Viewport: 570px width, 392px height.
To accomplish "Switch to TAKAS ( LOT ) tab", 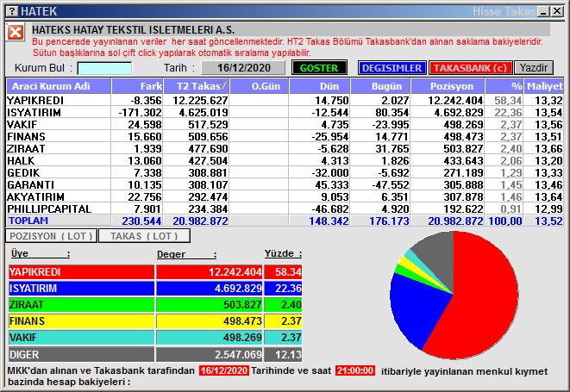I will click(144, 236).
